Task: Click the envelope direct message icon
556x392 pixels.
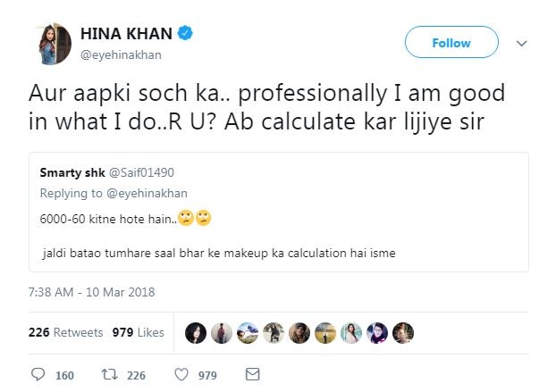Action: point(252,375)
